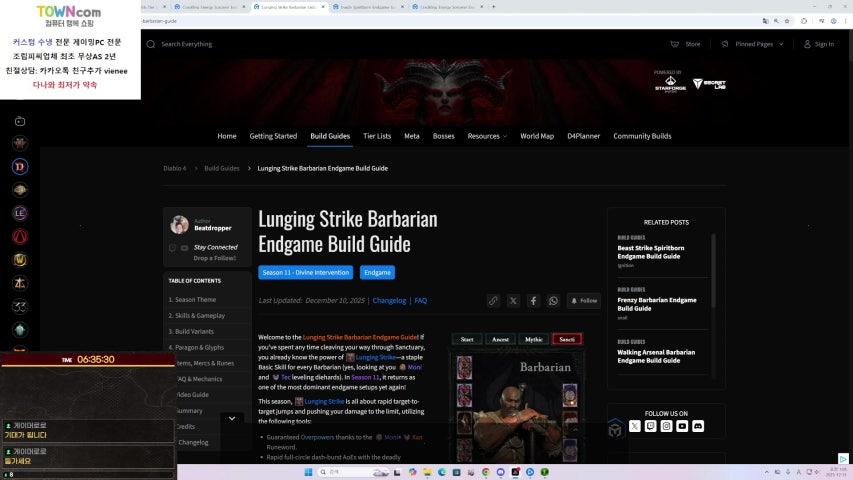This screenshot has width=853, height=480.
Task: Share the guide on X (Twitter)
Action: click(x=513, y=300)
